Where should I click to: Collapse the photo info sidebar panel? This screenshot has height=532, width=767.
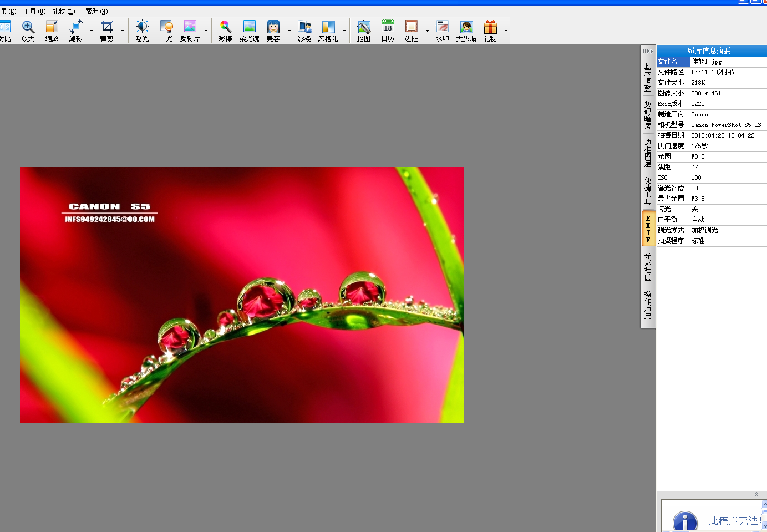(647, 50)
